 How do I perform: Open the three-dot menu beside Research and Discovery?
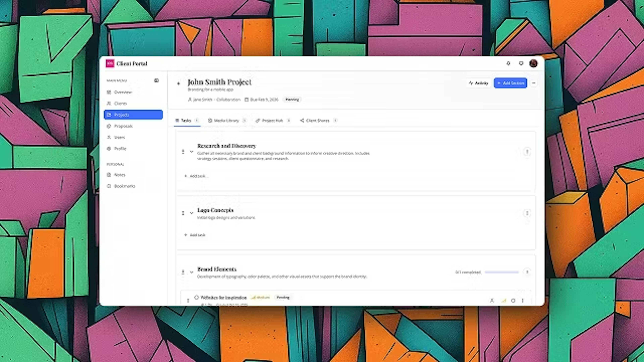click(x=527, y=152)
